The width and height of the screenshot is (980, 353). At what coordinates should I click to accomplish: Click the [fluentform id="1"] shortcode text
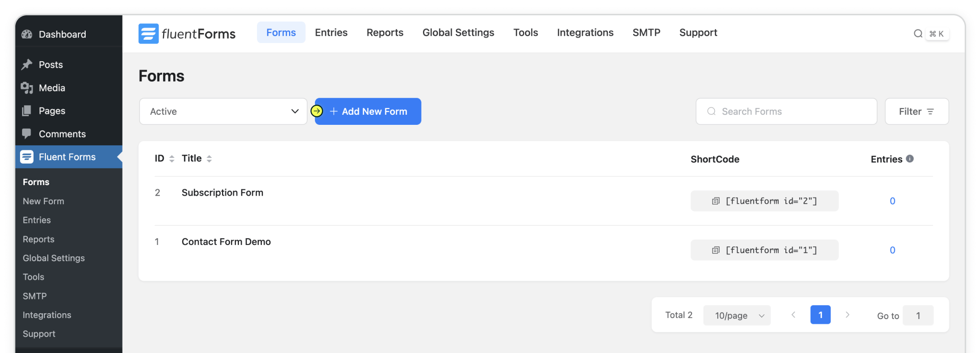pyautogui.click(x=771, y=250)
